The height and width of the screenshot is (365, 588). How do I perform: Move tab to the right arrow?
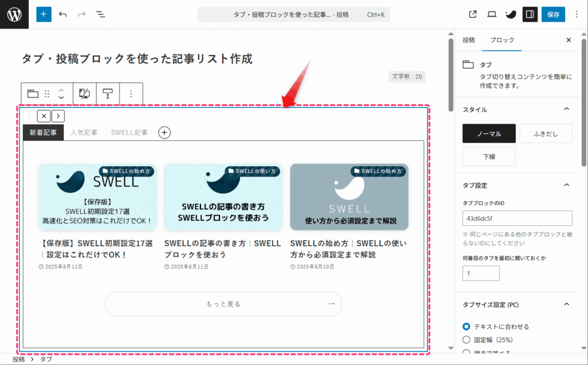58,116
